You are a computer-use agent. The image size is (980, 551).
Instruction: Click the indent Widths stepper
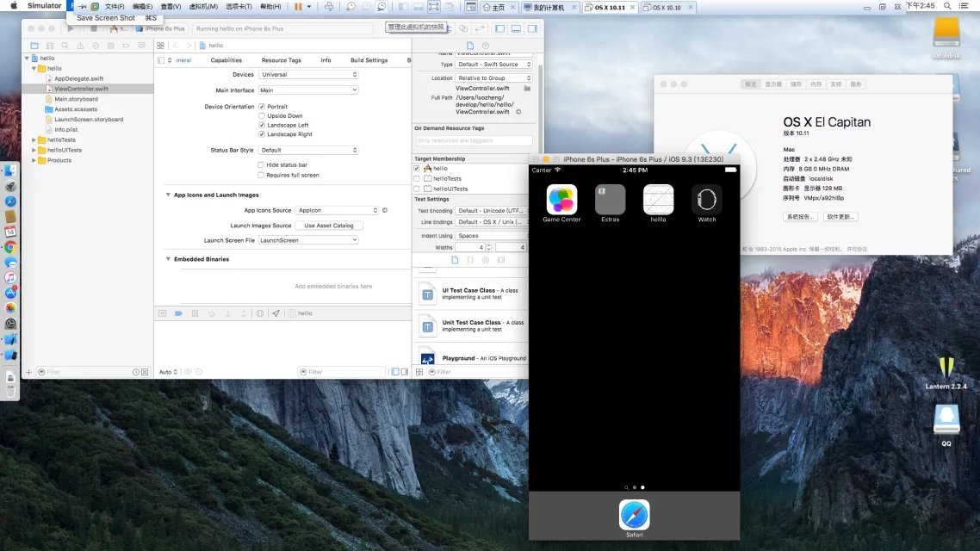click(x=489, y=247)
